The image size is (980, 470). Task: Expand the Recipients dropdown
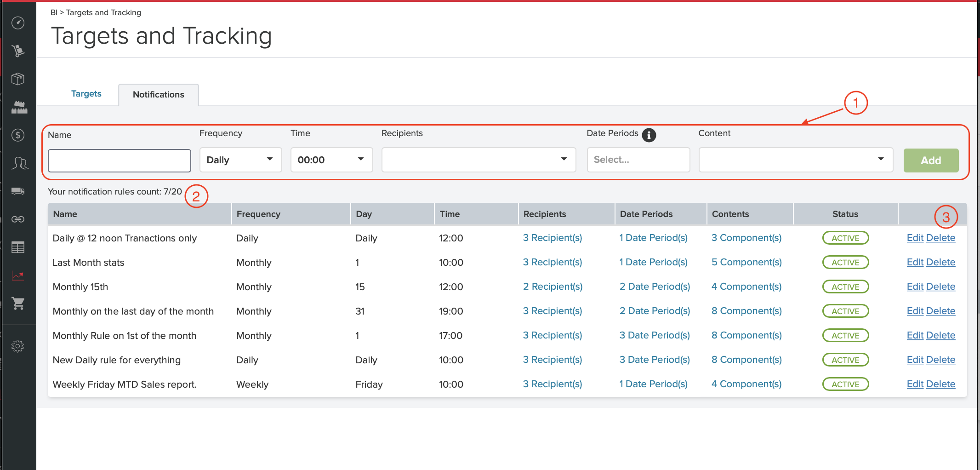(x=479, y=160)
